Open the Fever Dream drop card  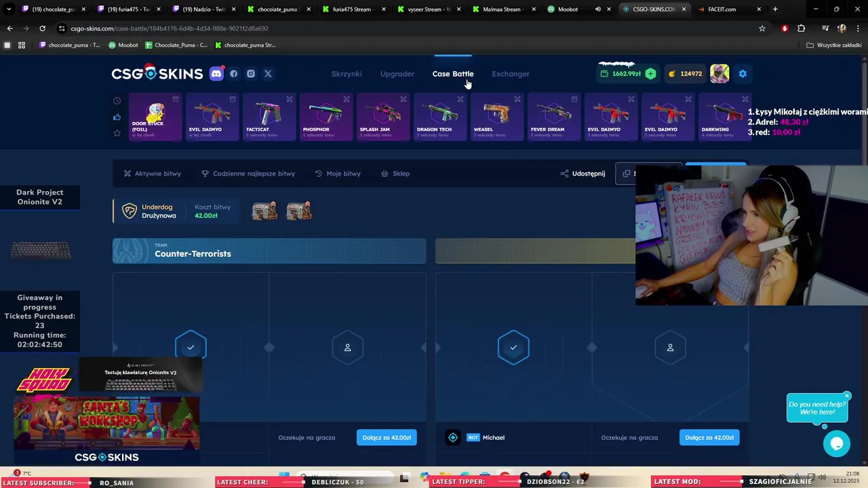[554, 117]
